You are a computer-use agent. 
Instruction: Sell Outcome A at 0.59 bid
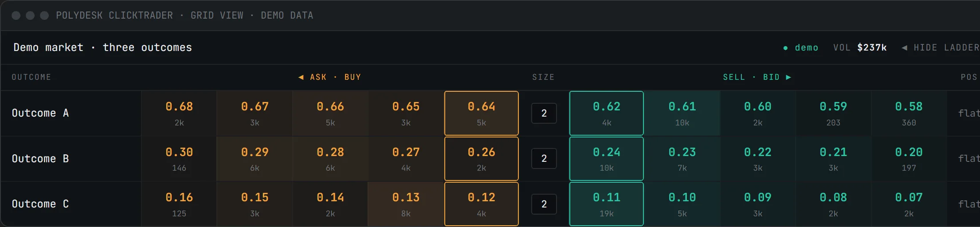tap(833, 113)
